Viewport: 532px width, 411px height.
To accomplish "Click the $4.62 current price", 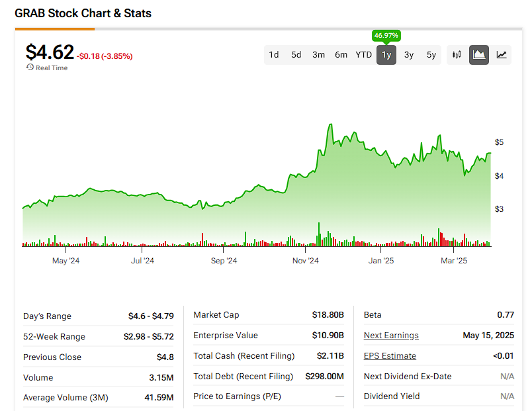I will 50,52.
